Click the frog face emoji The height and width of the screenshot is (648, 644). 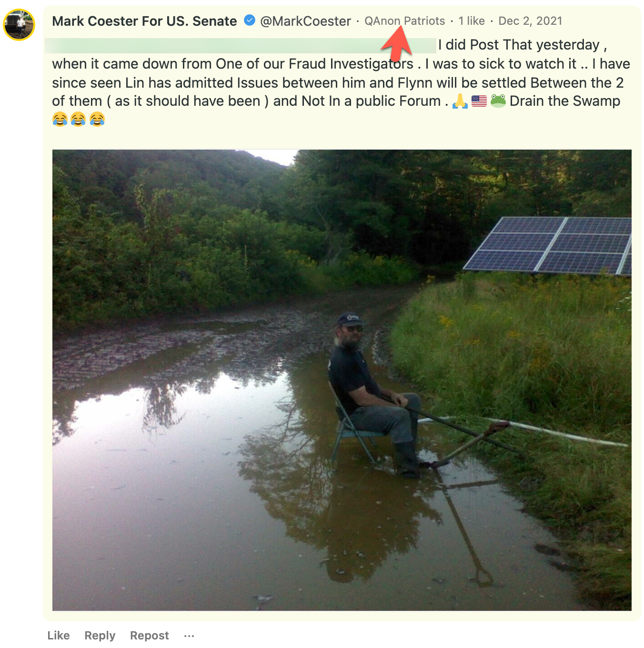point(498,101)
